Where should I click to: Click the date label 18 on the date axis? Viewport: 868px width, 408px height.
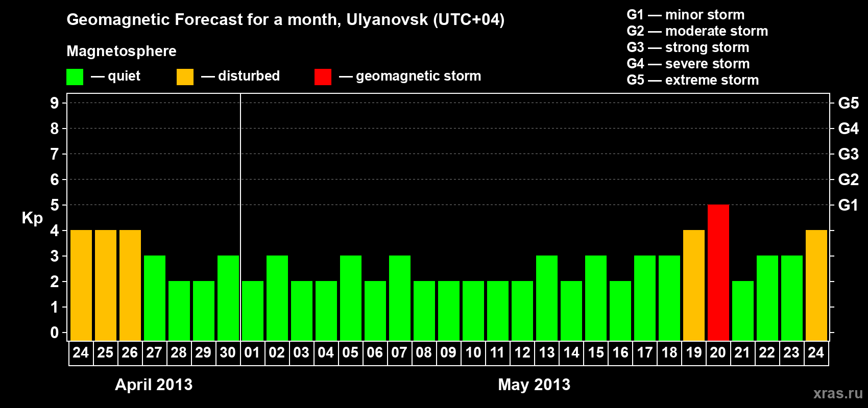(669, 353)
